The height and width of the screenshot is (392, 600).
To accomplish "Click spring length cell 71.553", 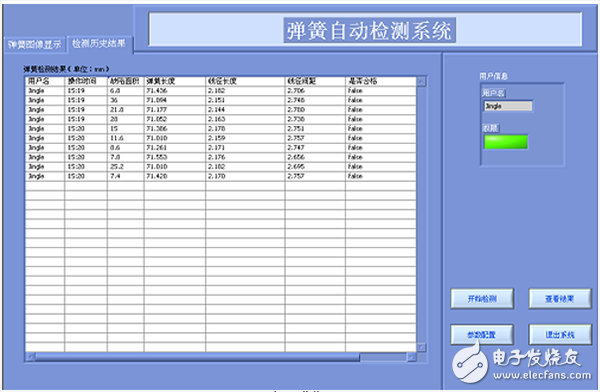I will coord(175,157).
